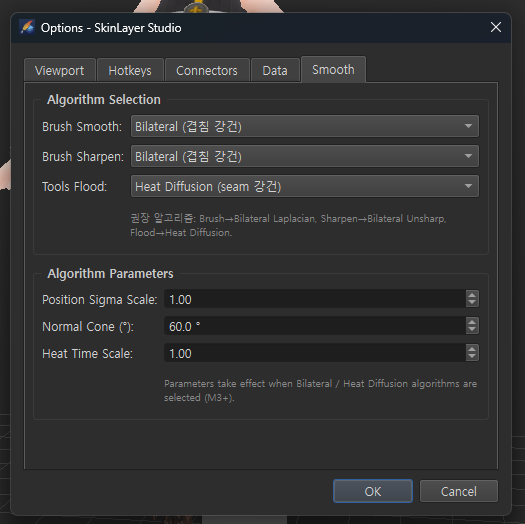Open the Hotkeys tab
The image size is (525, 524).
(130, 70)
